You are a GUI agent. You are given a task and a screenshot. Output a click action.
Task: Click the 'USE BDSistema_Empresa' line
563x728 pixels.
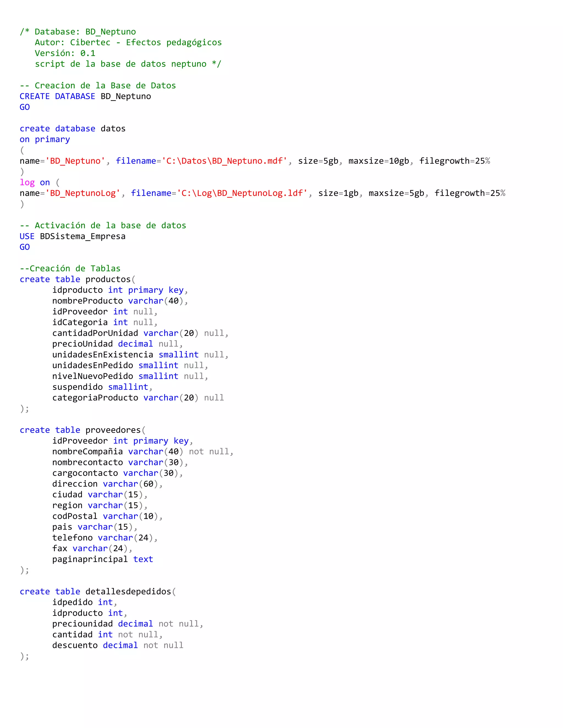click(x=72, y=236)
